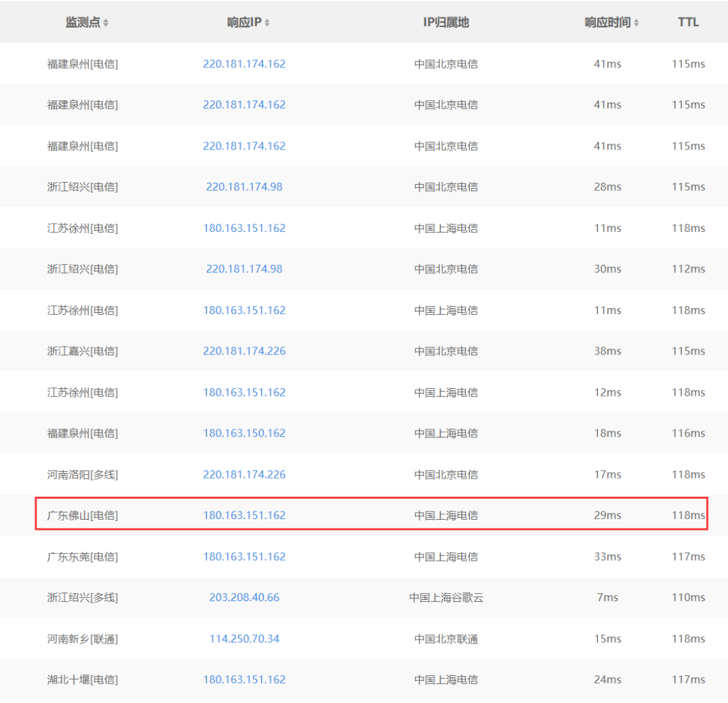
Task: Click the sort arrows next to 响应IP
Action: pyautogui.click(x=267, y=23)
